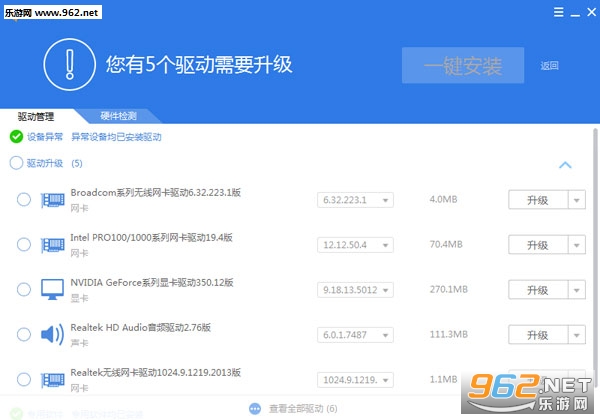Click 升级 for the Realtek HD Audio driver
Screen dimensions: 600x420
(538, 335)
